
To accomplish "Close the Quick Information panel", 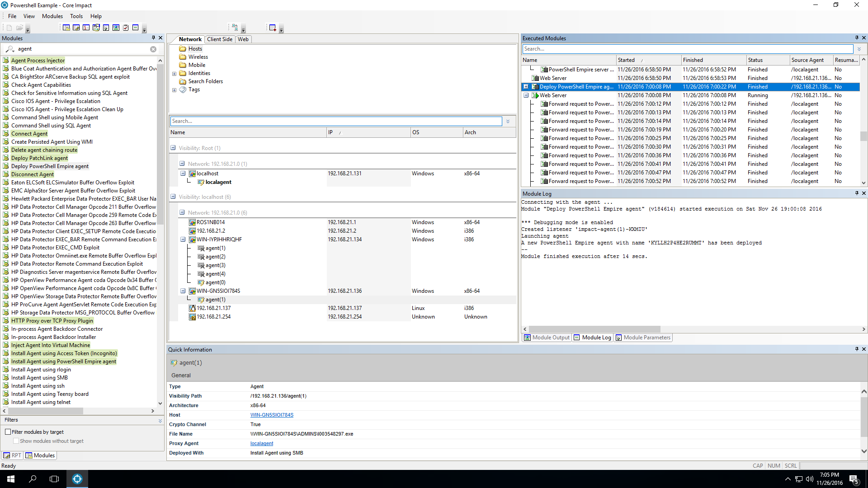I will 864,349.
